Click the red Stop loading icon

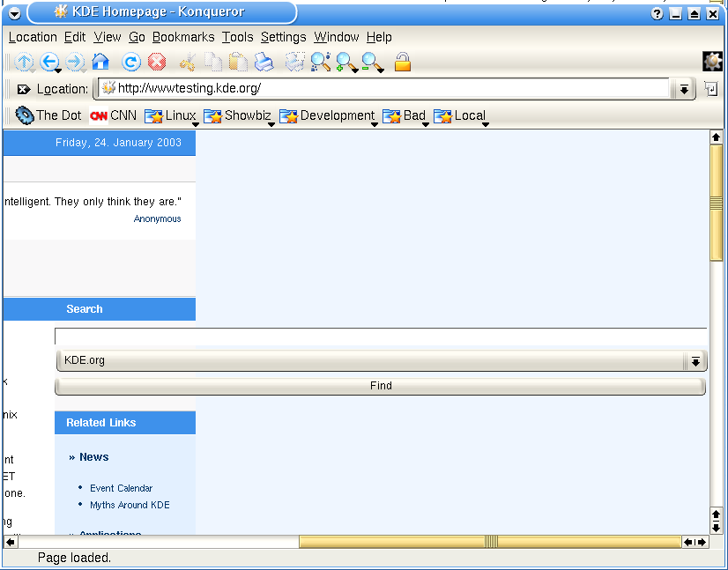tap(157, 62)
